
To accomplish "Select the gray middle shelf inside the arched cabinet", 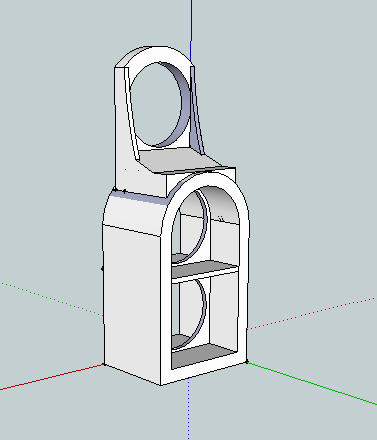I will tap(204, 269).
